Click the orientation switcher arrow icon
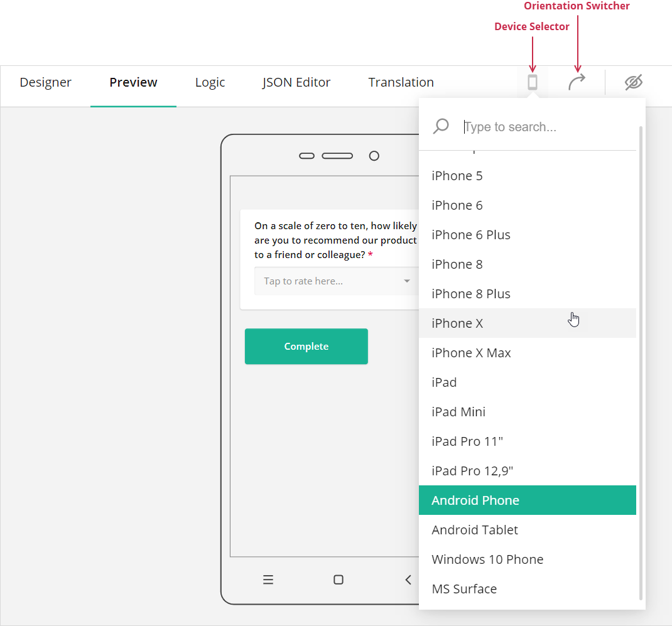The height and width of the screenshot is (626, 672). [577, 82]
